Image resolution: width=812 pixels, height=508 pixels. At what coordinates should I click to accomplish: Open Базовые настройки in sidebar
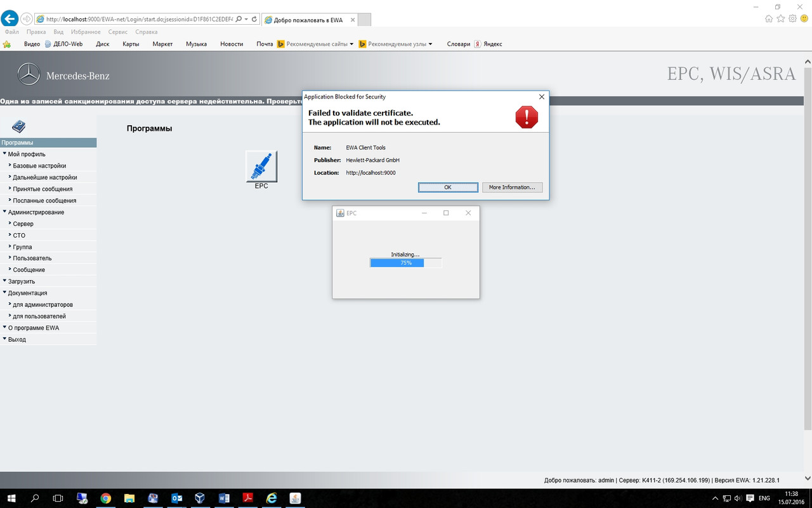pyautogui.click(x=39, y=166)
